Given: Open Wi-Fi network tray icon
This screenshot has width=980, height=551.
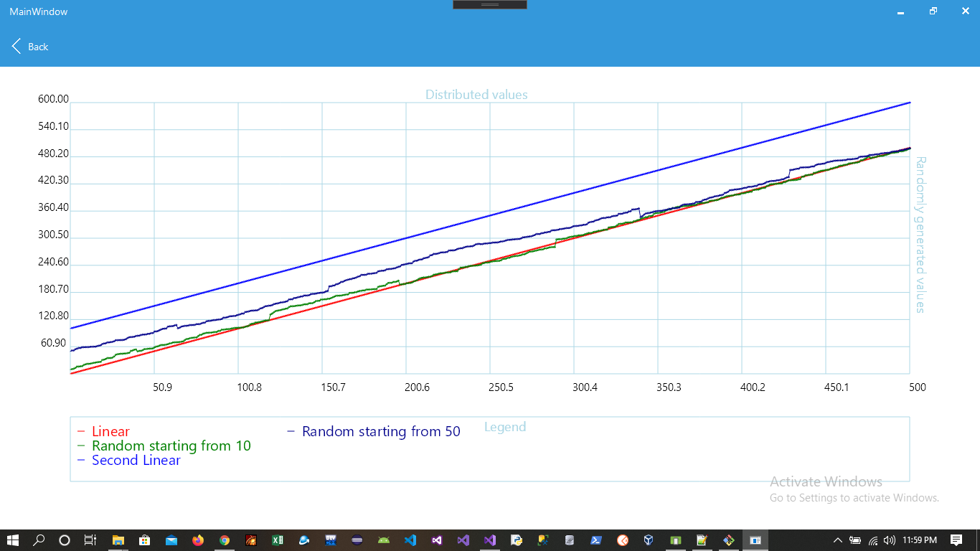Looking at the screenshot, I should 873,540.
